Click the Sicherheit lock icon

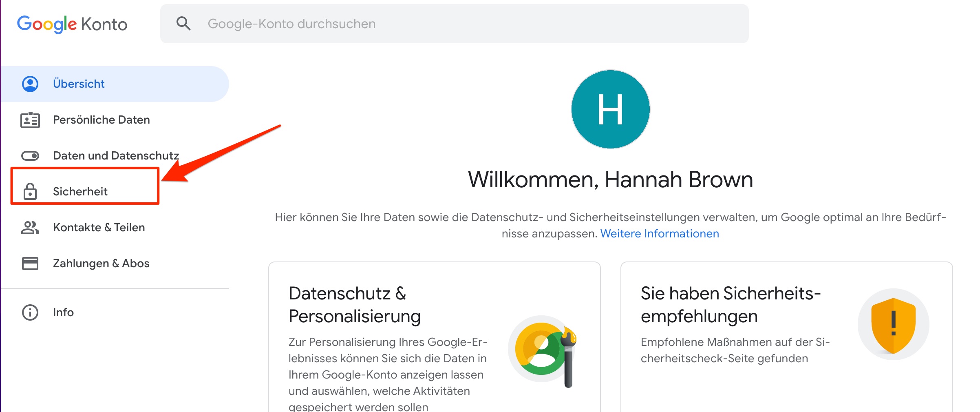[x=30, y=191]
